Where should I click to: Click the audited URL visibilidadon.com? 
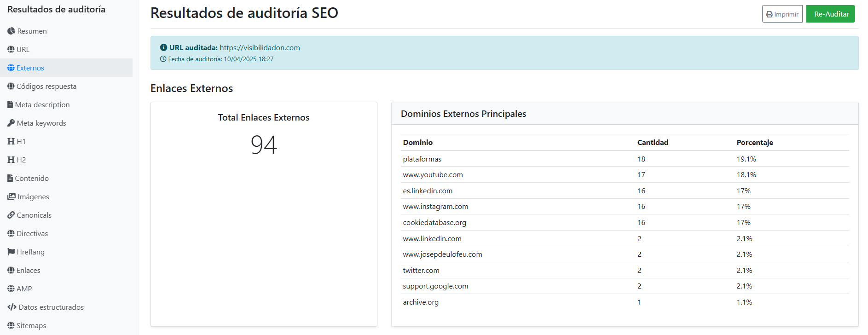click(x=260, y=47)
